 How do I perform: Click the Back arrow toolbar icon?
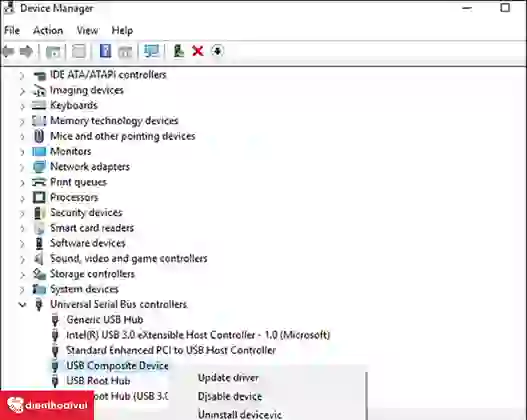(9, 51)
